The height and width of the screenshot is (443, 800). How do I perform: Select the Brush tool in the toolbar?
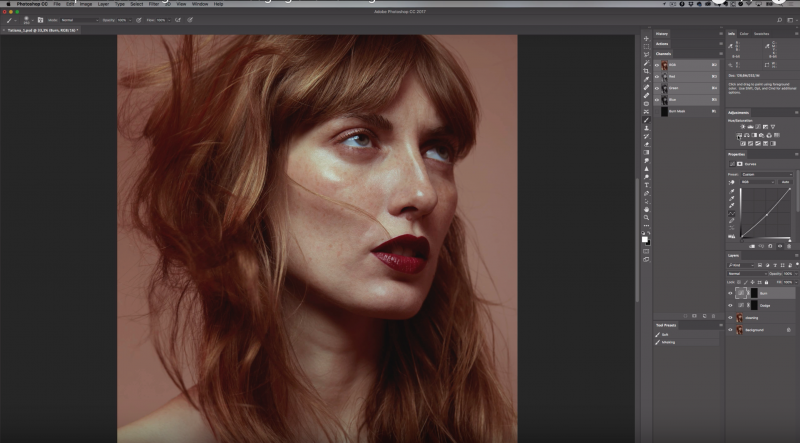(646, 119)
